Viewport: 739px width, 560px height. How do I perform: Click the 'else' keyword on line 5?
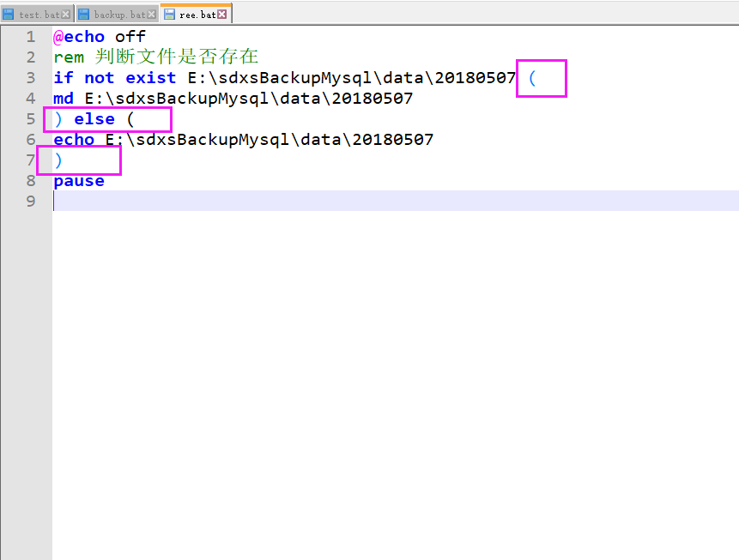(94, 119)
